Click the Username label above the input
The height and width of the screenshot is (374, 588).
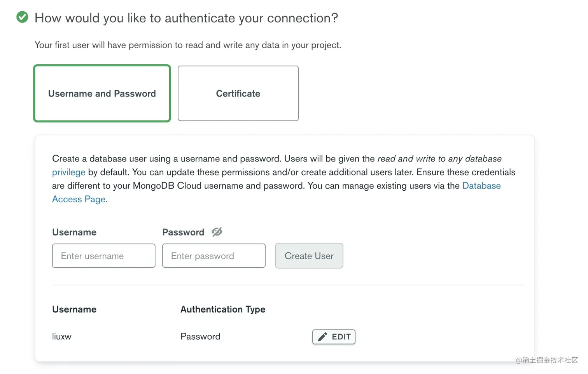point(74,232)
